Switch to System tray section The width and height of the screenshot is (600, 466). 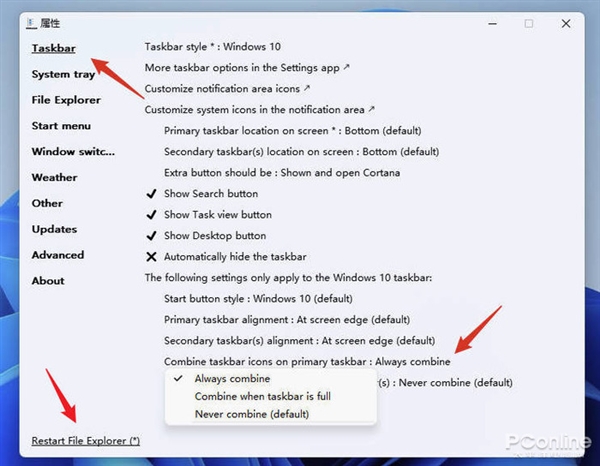pos(63,74)
